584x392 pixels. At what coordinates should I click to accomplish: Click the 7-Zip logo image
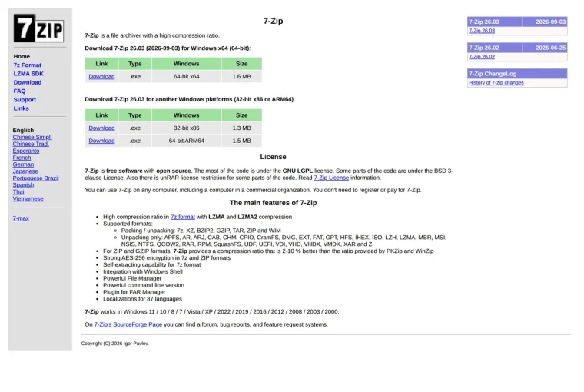pos(38,28)
